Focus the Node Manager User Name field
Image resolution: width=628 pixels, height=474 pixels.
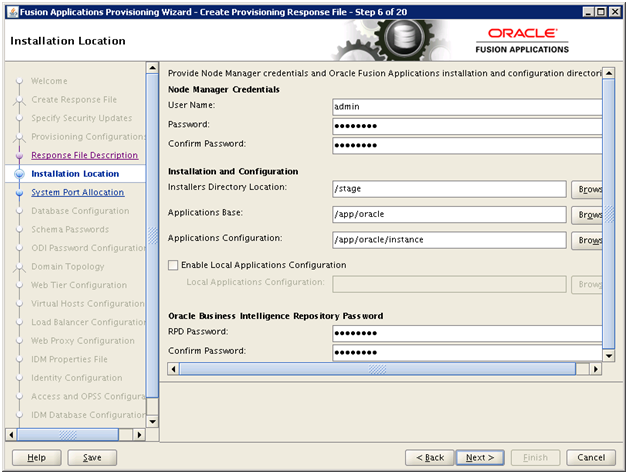click(x=467, y=107)
